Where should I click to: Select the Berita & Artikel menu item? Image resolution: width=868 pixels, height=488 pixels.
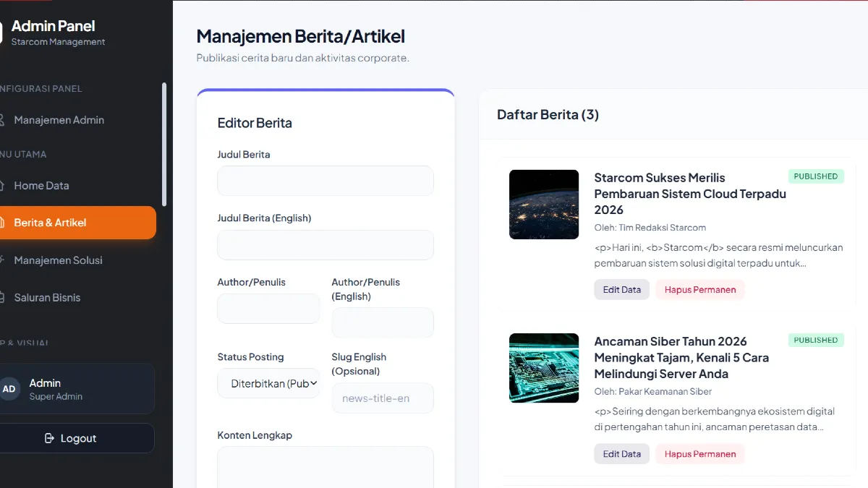(x=78, y=223)
